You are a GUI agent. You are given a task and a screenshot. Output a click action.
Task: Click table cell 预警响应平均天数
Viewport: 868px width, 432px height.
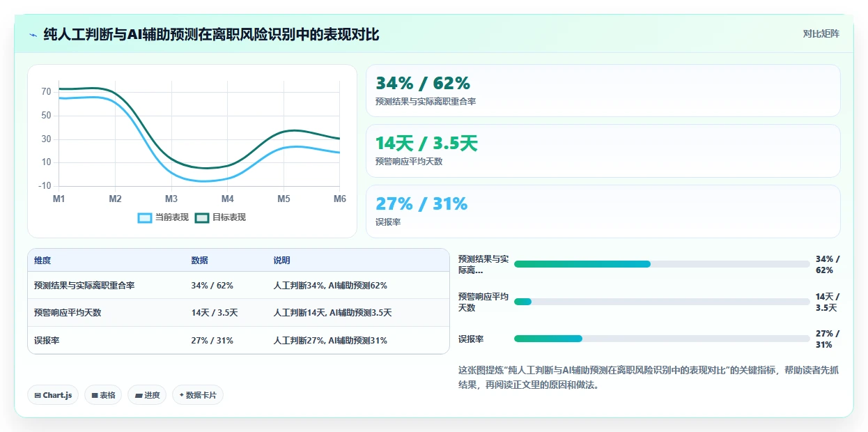pyautogui.click(x=68, y=313)
